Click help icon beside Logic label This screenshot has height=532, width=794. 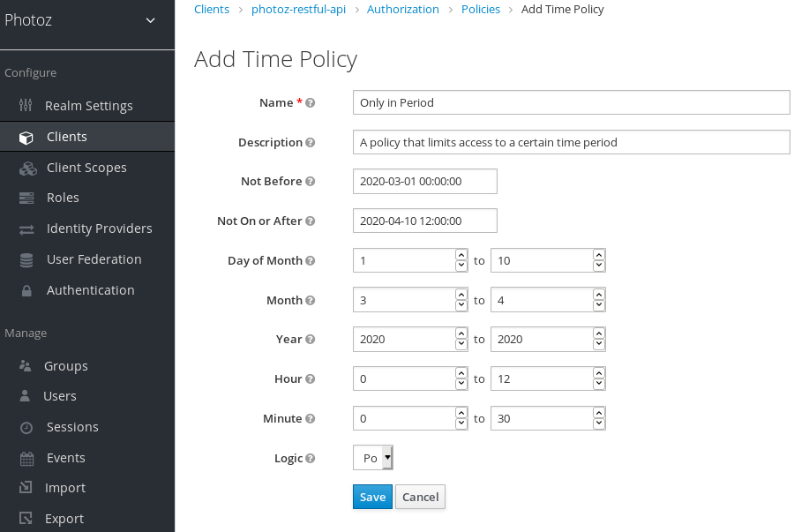310,459
